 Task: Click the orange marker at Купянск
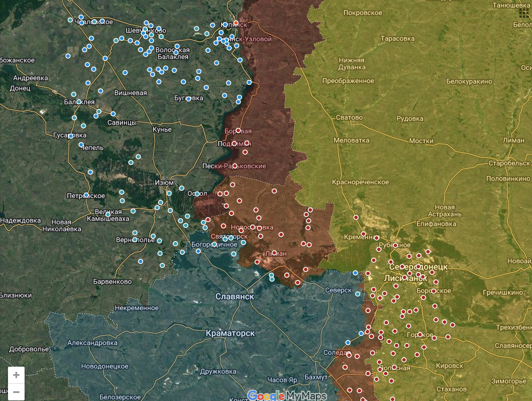[x=235, y=23]
